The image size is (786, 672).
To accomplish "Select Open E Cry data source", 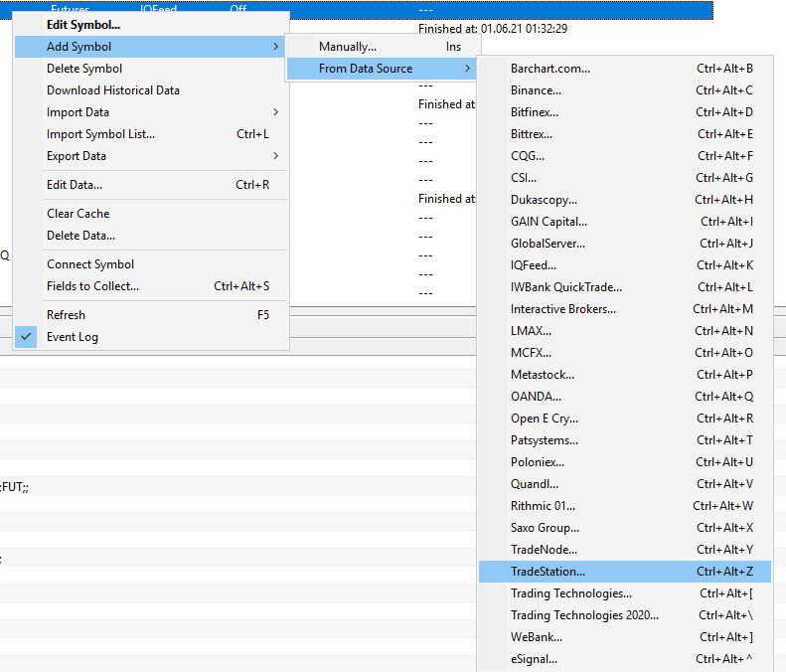I will click(625, 419).
